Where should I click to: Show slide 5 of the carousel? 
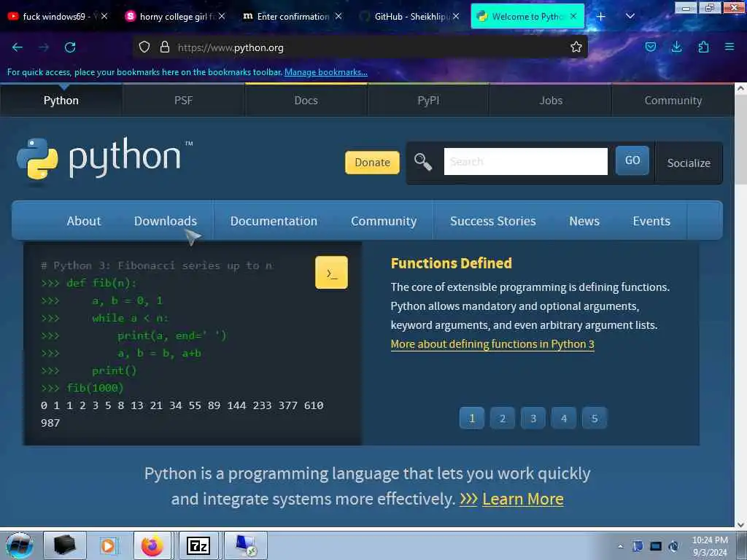point(594,418)
